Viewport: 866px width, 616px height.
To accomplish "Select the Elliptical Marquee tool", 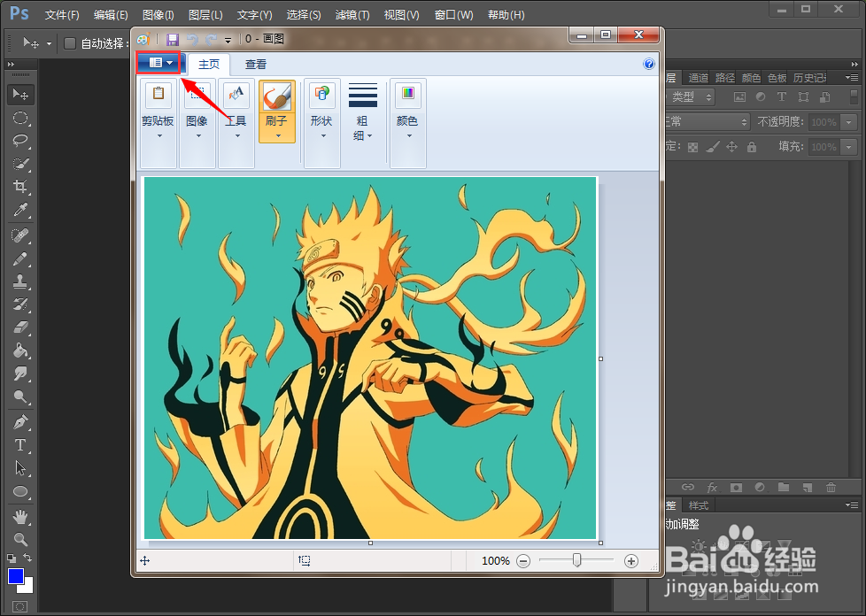I will [x=20, y=118].
